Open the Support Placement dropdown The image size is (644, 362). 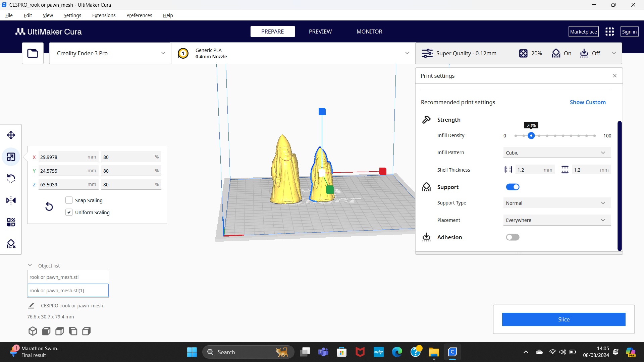pos(556,220)
